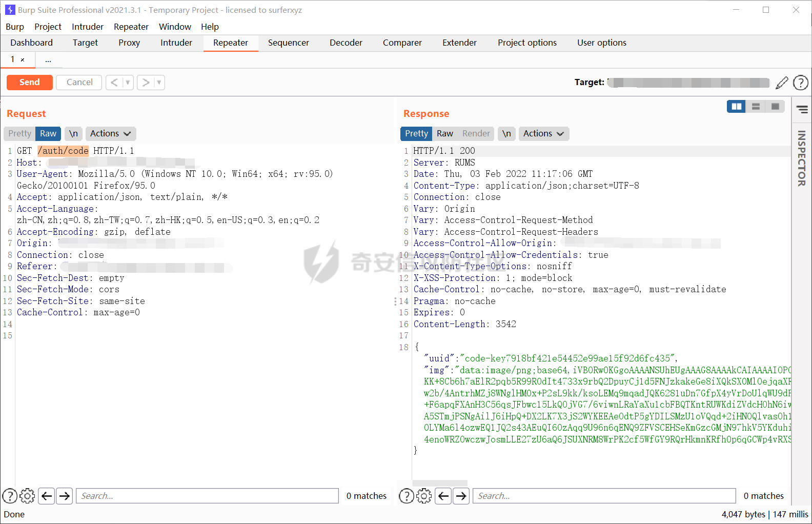Click the Send button
Screen dimensions: 812x524
click(x=30, y=83)
